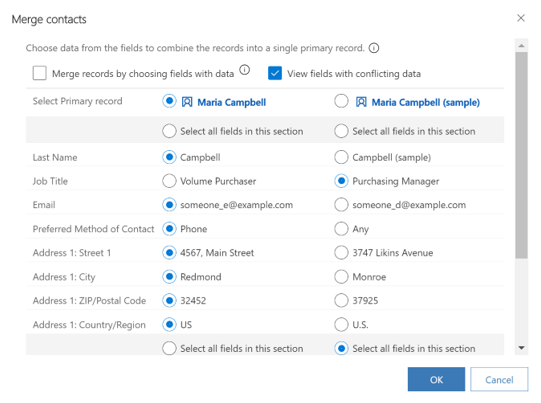Viewport: 541px width, 403px height.
Task: Open the Maria Campbell (sample) record link
Action: [425, 102]
